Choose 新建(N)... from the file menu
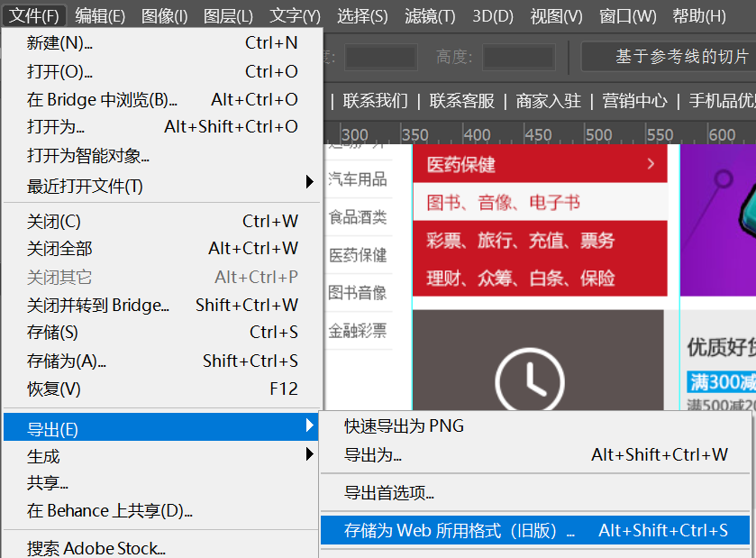The image size is (756, 558). (162, 43)
